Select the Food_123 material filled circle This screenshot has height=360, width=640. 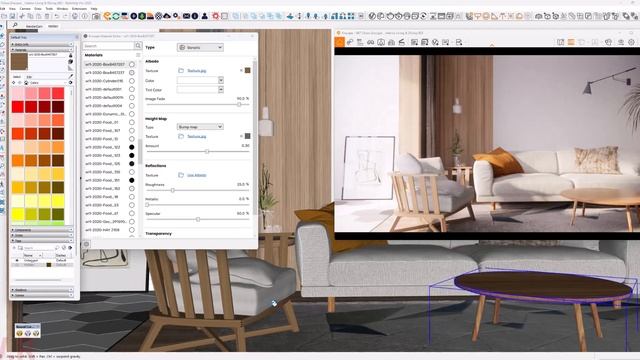click(x=132, y=155)
